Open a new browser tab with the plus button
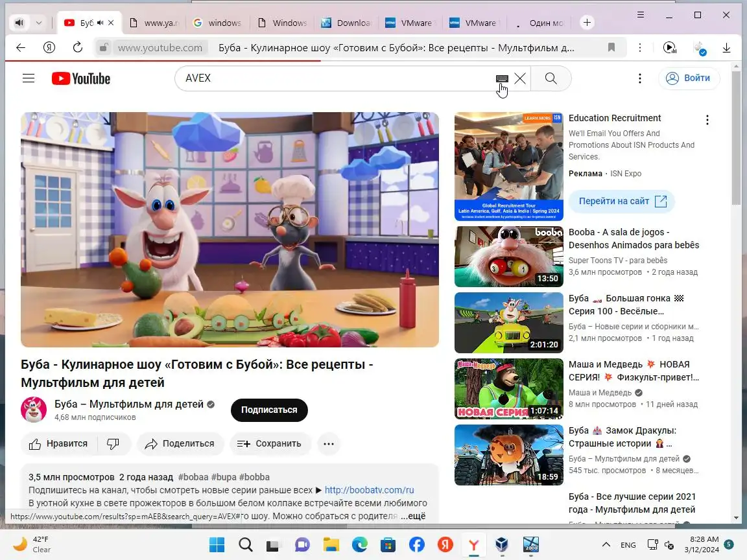The height and width of the screenshot is (560, 747). coord(587,23)
